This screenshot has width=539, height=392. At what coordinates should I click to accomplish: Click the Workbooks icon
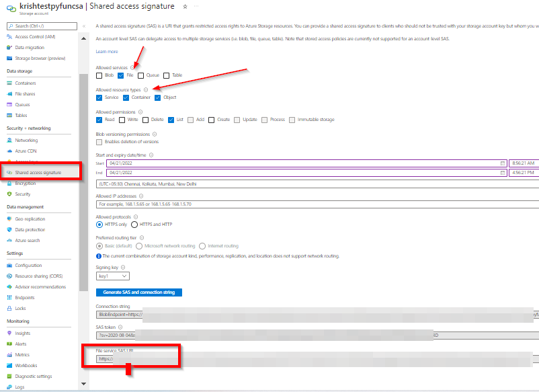[9, 366]
